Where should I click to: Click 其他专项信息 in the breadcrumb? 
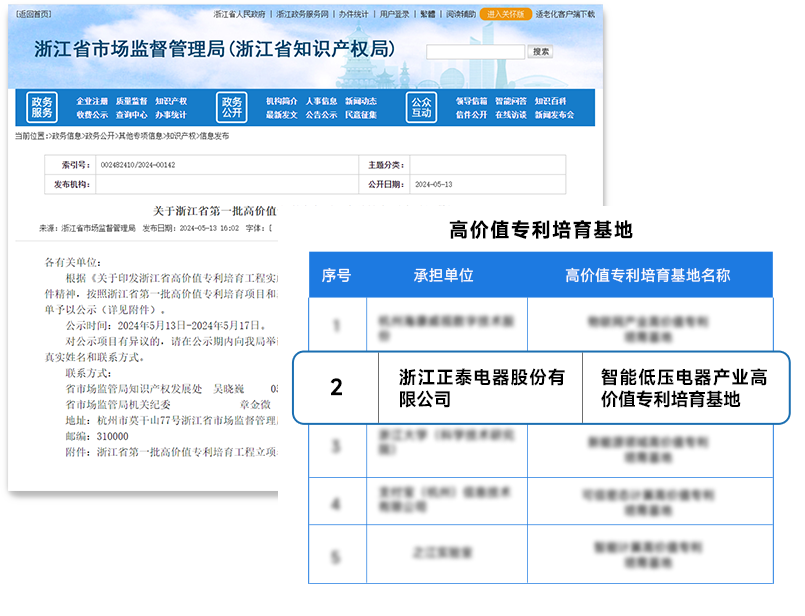coord(140,136)
